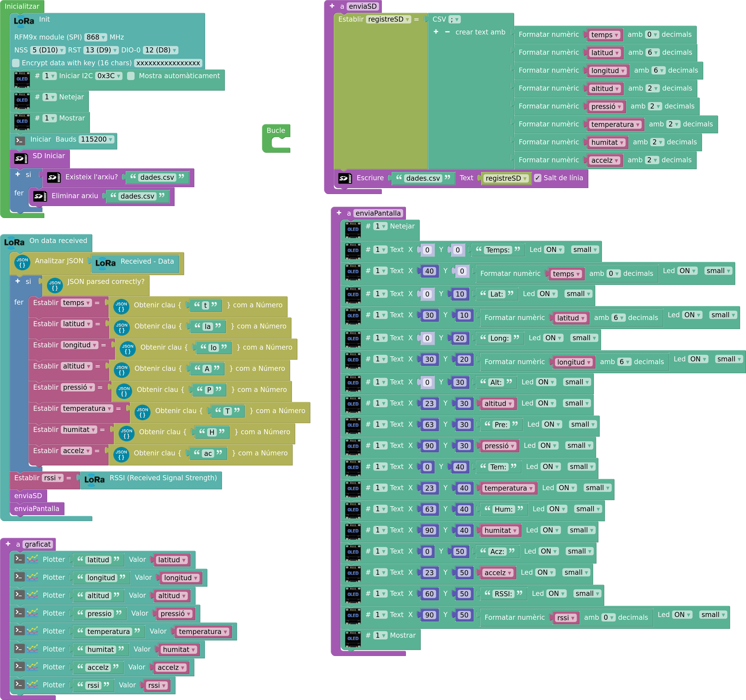The image size is (746, 700).
Task: Uncheck the Salt de línia checkbox
Action: tap(537, 178)
